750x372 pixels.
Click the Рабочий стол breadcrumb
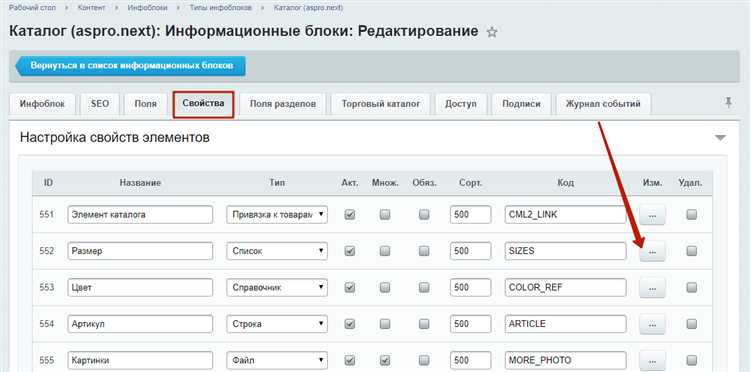pyautogui.click(x=32, y=8)
